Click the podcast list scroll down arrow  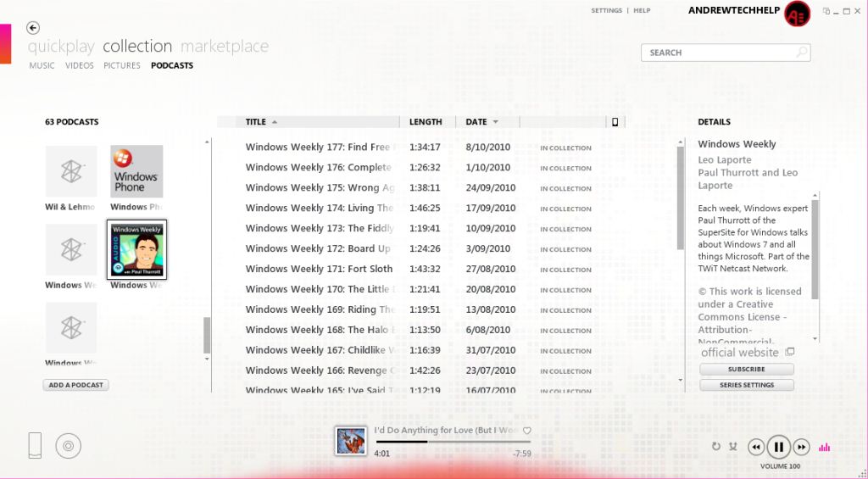click(x=207, y=359)
